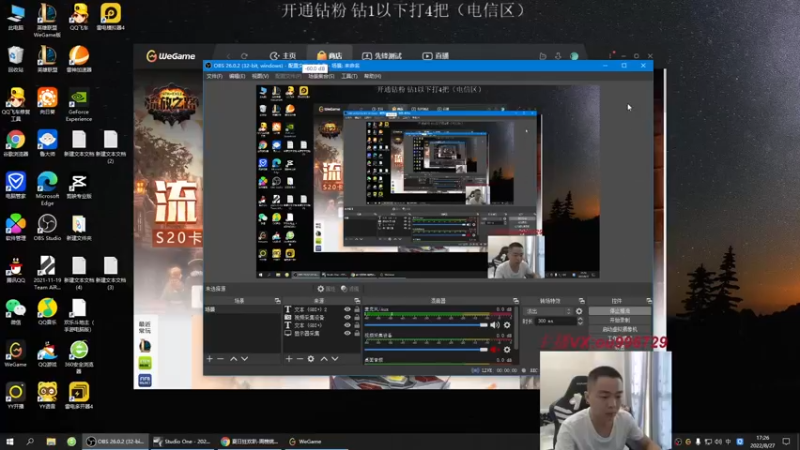
Task: Toggle lock for 视频采集设备 source
Action: tap(357, 317)
